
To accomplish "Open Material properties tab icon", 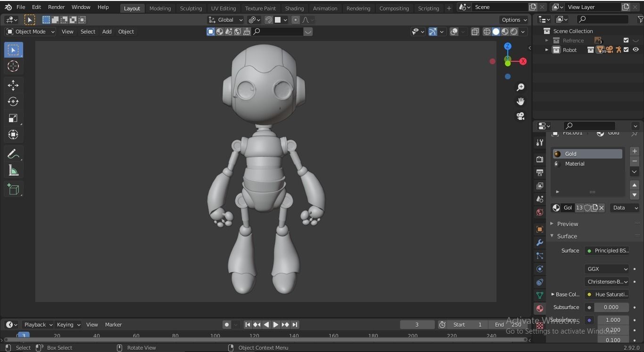I will coord(540,308).
